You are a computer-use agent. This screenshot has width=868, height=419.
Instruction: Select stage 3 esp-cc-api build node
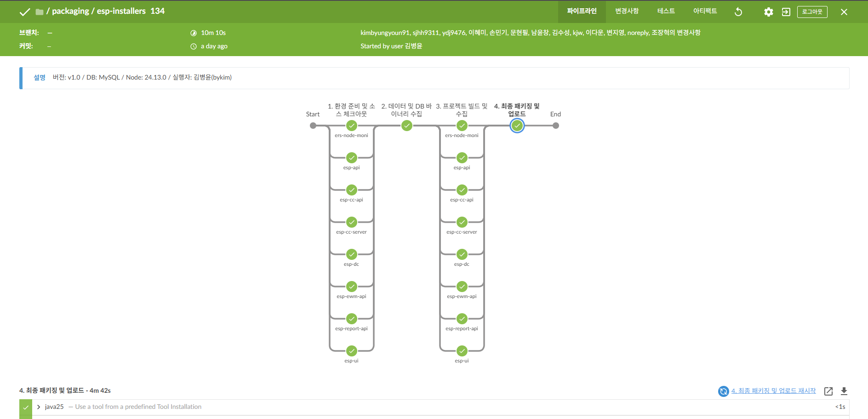coord(462,190)
